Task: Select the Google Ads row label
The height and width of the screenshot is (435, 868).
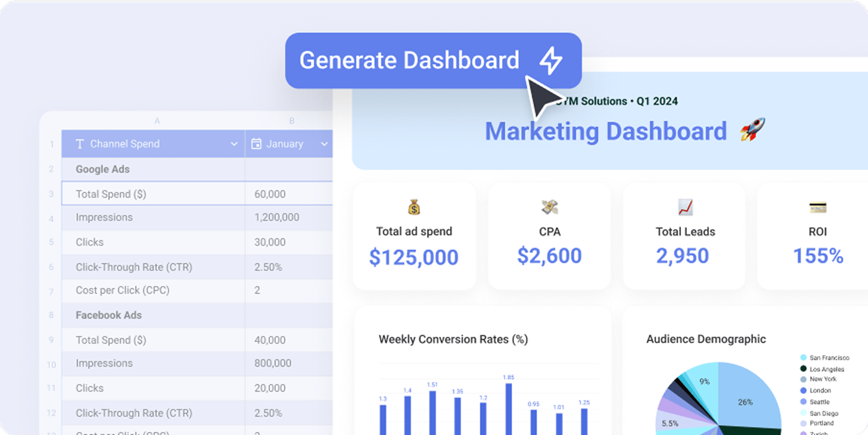Action: tap(103, 169)
